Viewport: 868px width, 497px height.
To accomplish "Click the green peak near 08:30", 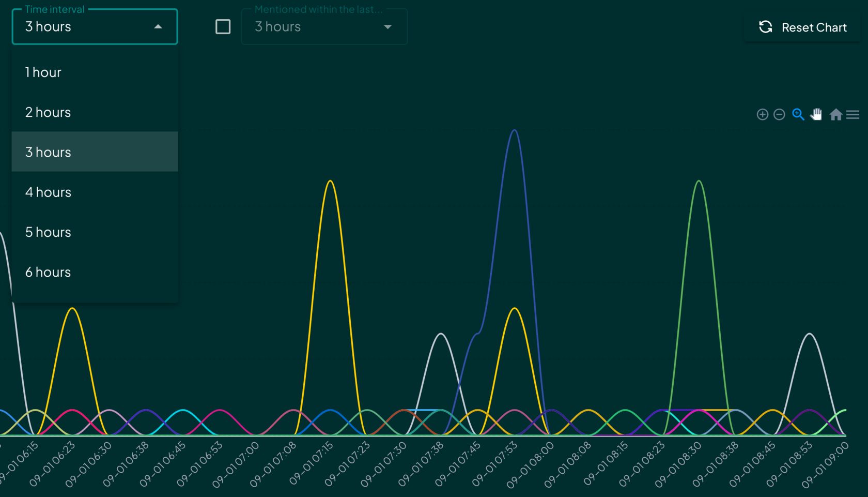I will [x=699, y=181].
